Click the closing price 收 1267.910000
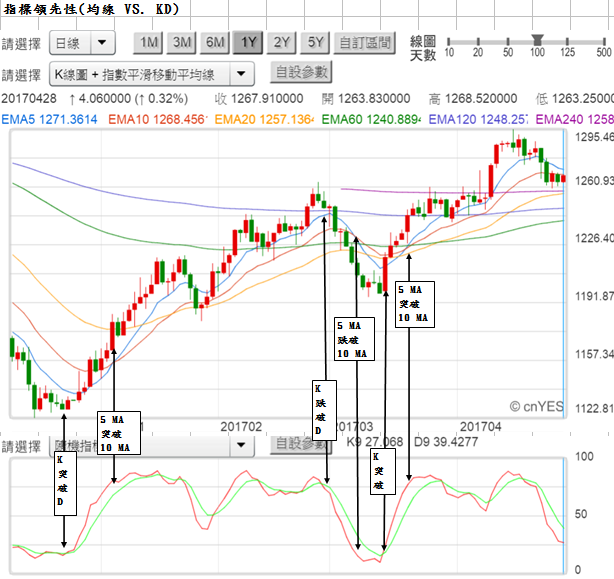Viewport: 614px width, 579px height. pyautogui.click(x=259, y=99)
